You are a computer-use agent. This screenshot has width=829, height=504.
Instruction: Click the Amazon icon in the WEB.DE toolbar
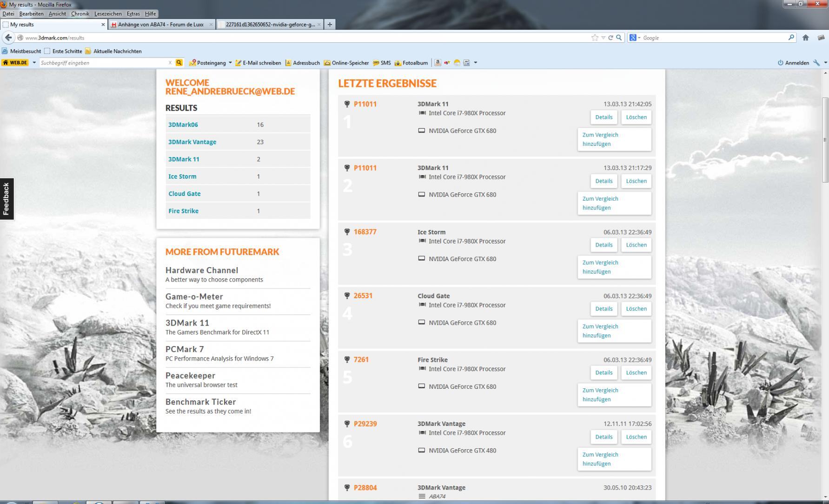click(x=438, y=63)
